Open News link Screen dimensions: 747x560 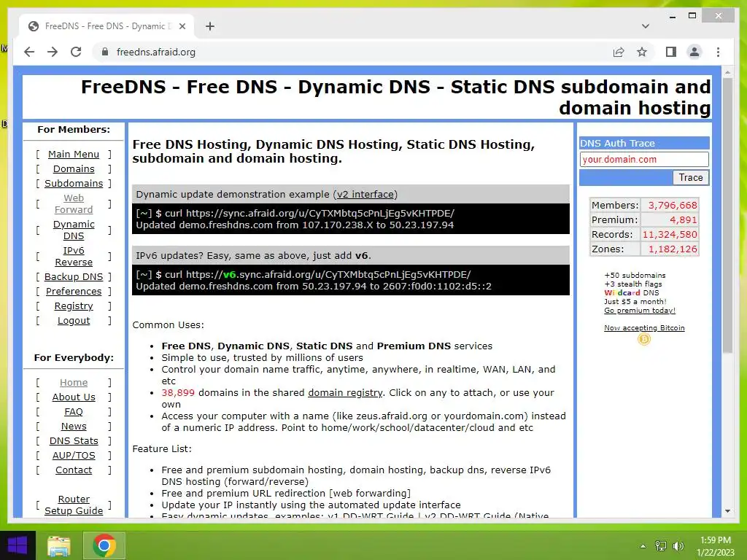coord(74,426)
